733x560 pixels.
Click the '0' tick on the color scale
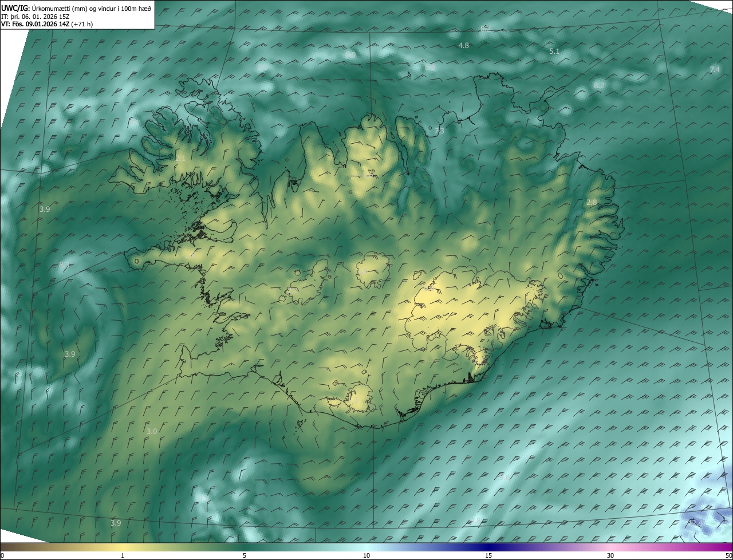click(x=2, y=555)
